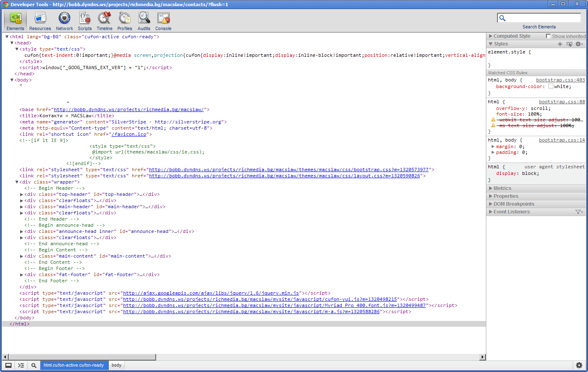Expand the padding property triangle

coord(493,152)
